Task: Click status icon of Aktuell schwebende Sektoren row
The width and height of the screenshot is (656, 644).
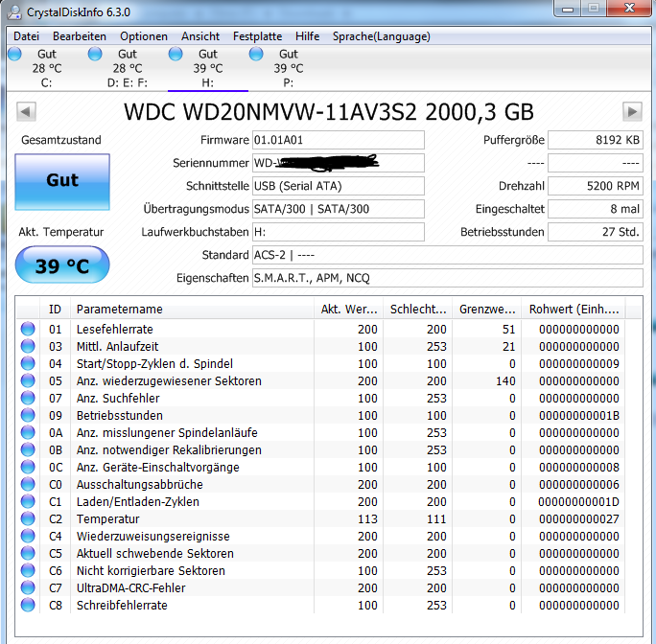Action: [28, 553]
